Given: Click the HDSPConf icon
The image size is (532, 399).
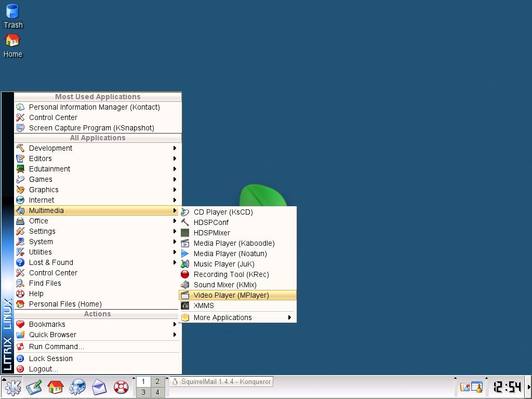Looking at the screenshot, I should (185, 222).
